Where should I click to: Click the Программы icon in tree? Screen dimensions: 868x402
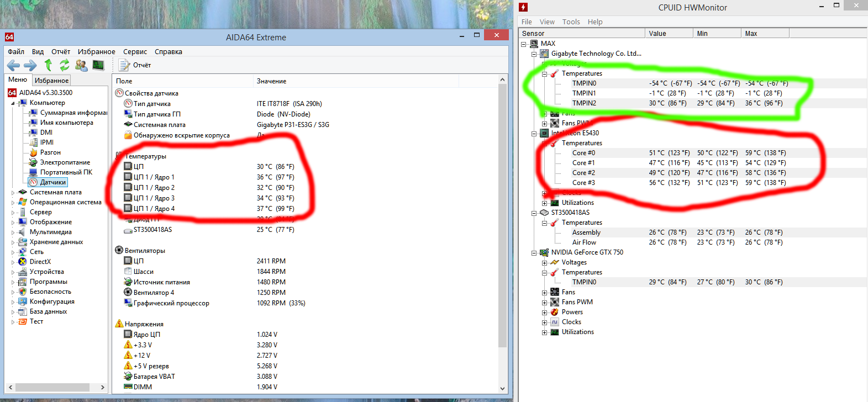(23, 282)
